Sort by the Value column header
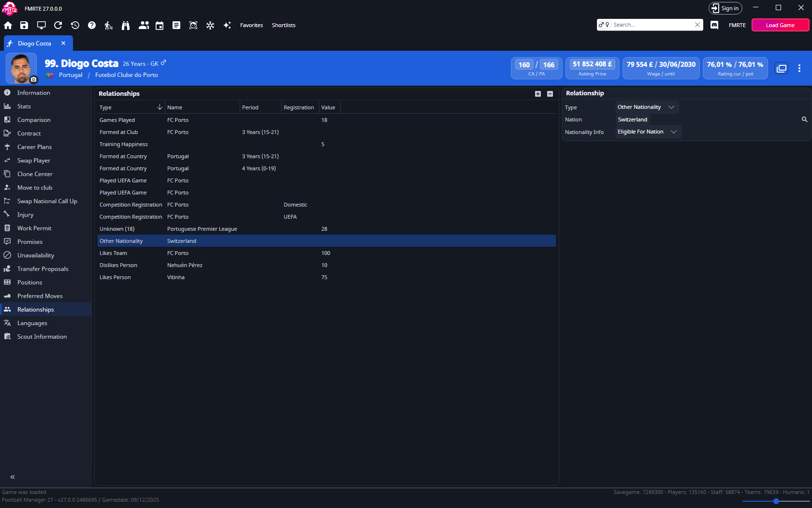812x508 pixels. point(329,107)
